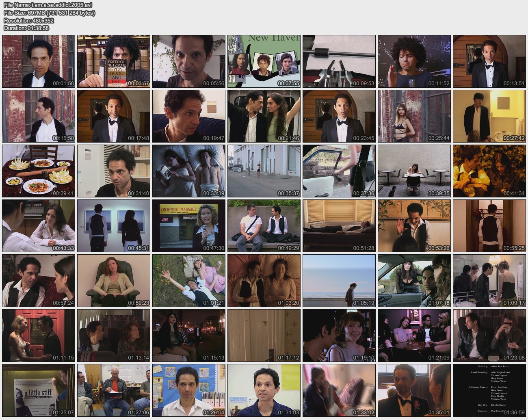
Task: Click the food plates table thumbnail at 00:29:41
Action: (x=39, y=171)
